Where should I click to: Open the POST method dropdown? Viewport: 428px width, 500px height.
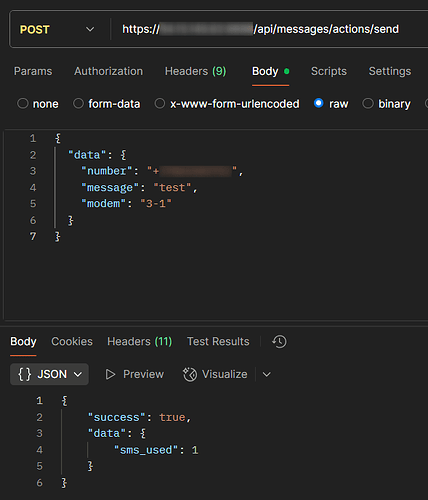coord(57,29)
